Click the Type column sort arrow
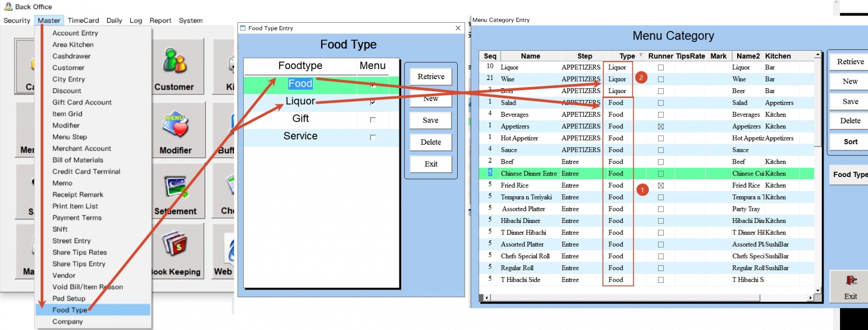This screenshot has height=330, width=868. click(x=641, y=55)
